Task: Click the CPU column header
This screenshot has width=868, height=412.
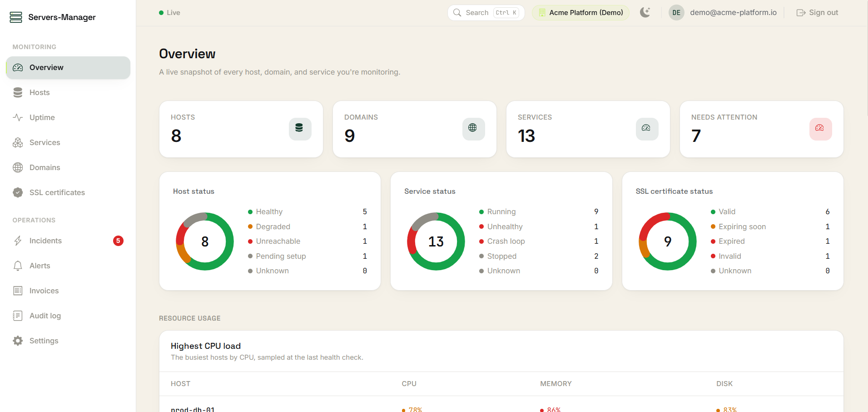Action: [x=409, y=384]
